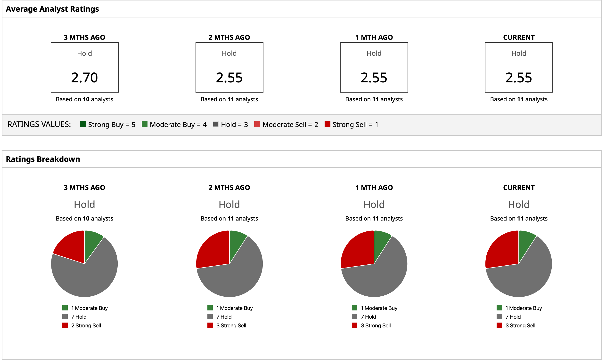
Task: Click the Ratings Breakdown section header
Action: 43,159
